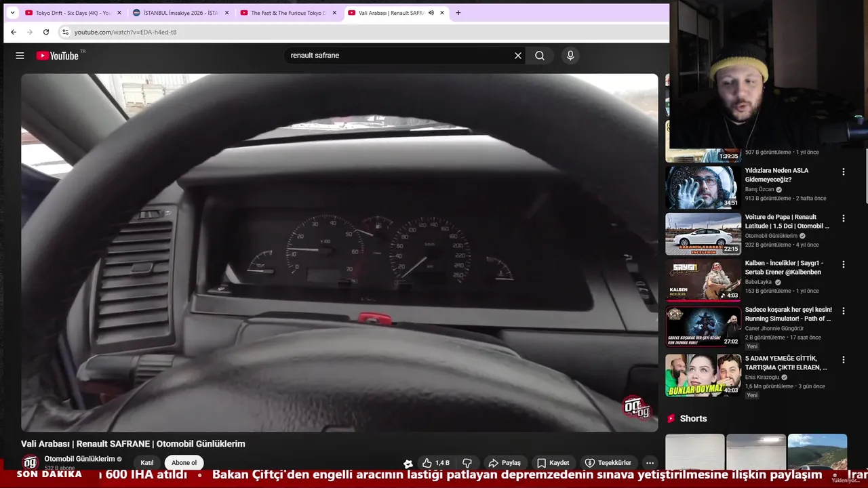Image resolution: width=868 pixels, height=488 pixels.
Task: Close the Vali Arabası Renault SAFRANE tab
Action: coord(442,13)
